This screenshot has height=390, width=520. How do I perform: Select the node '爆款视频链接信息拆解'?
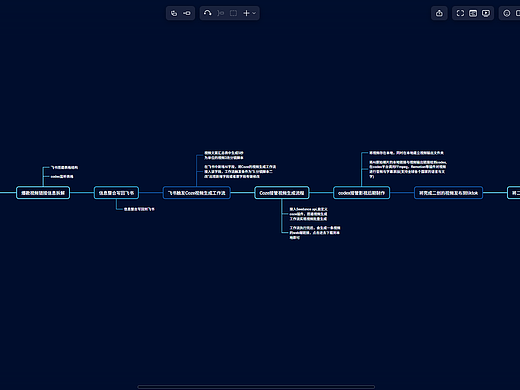pyautogui.click(x=43, y=193)
